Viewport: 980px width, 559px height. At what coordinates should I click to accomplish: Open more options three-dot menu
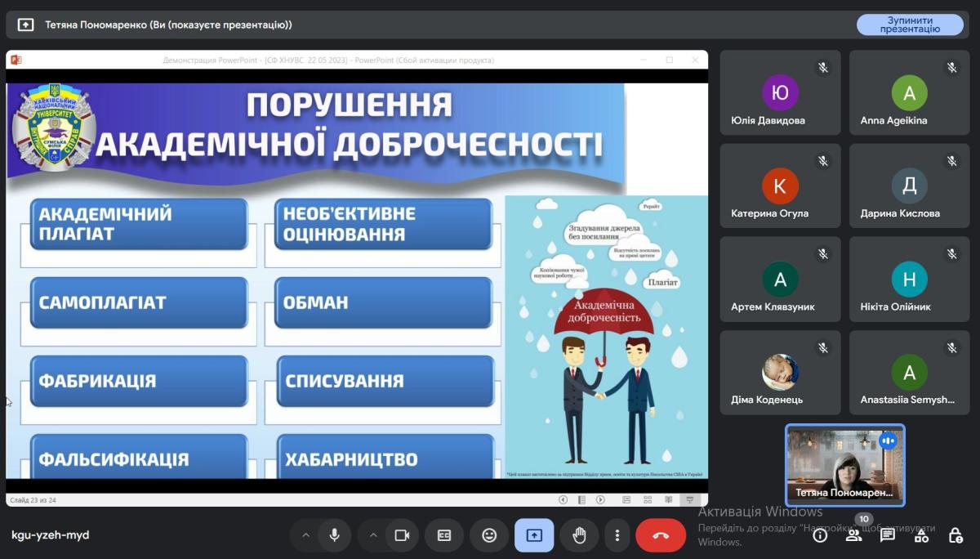pos(617,535)
